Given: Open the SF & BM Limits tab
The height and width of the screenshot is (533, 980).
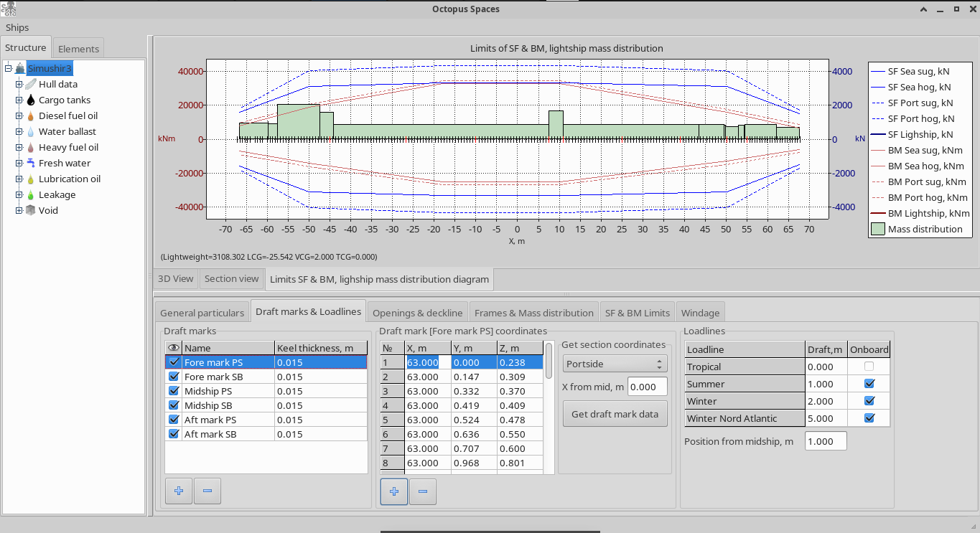Looking at the screenshot, I should click(x=638, y=313).
